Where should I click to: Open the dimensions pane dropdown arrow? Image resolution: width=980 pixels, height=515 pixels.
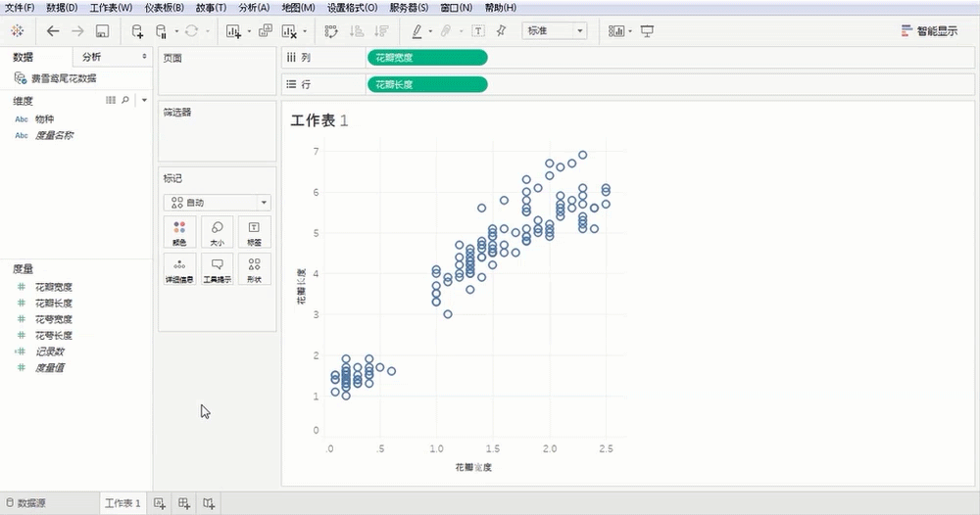[x=144, y=100]
